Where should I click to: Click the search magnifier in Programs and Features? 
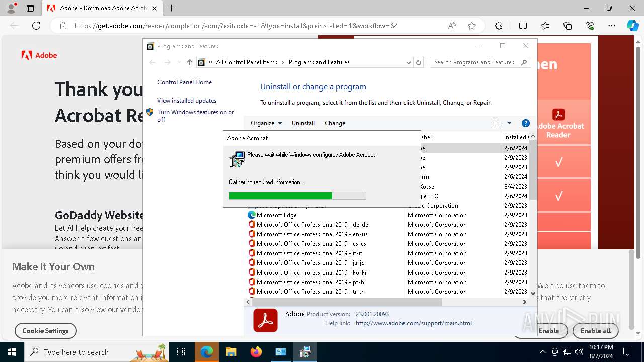tap(524, 62)
